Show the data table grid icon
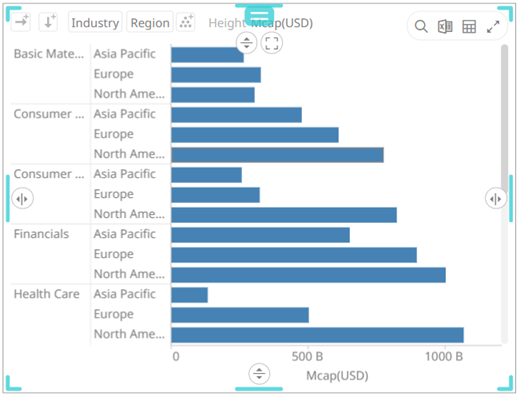Screen dimensions: 520x397 pos(469,26)
